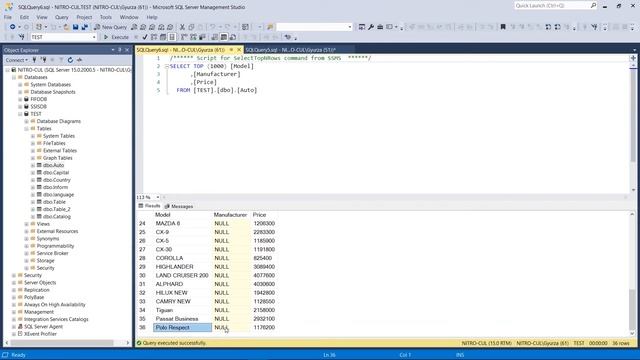Click the Results to Text icon
The height and width of the screenshot is (360, 640).
click(x=215, y=37)
